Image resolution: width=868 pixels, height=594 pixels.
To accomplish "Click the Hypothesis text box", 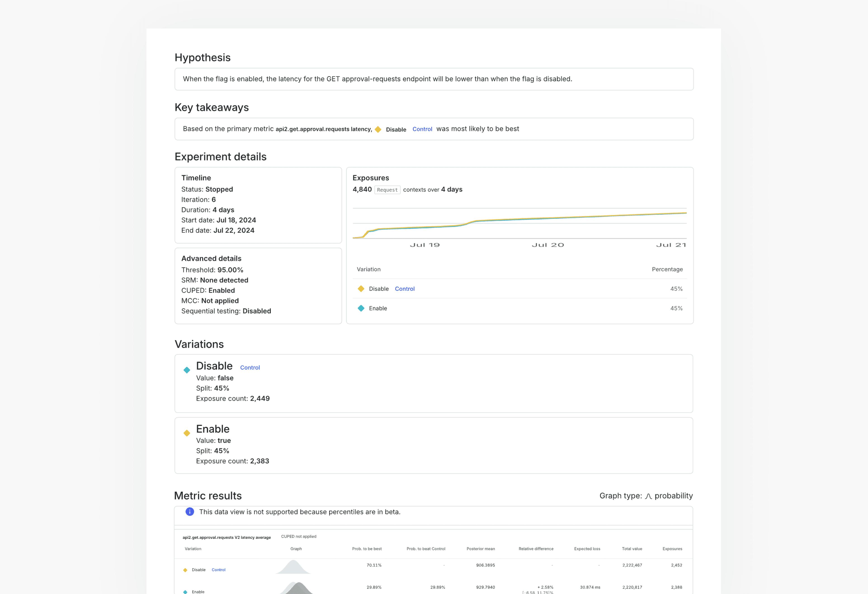I will tap(434, 79).
